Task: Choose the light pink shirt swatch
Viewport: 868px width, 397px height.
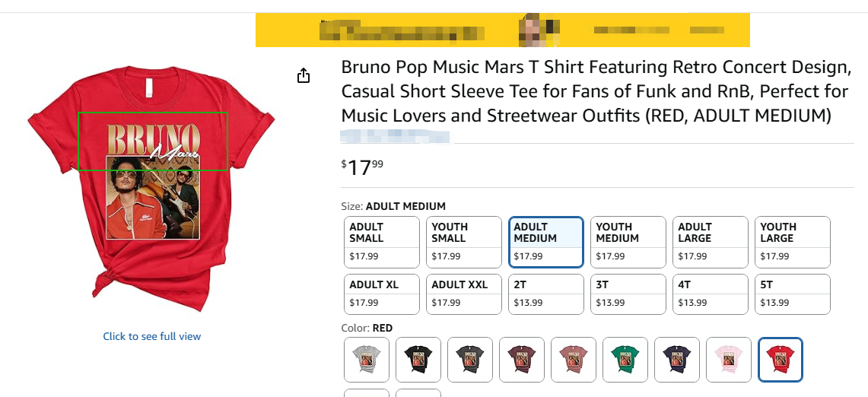Action: point(729,359)
